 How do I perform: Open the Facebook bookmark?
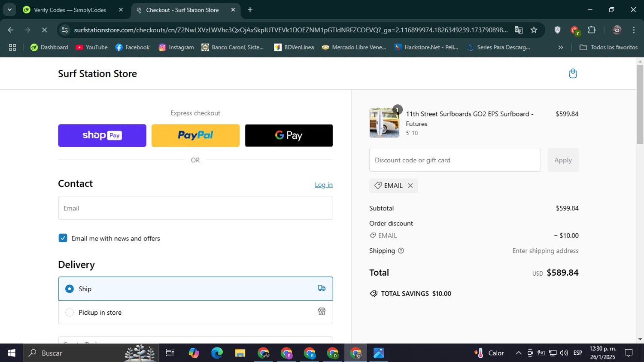(132, 47)
